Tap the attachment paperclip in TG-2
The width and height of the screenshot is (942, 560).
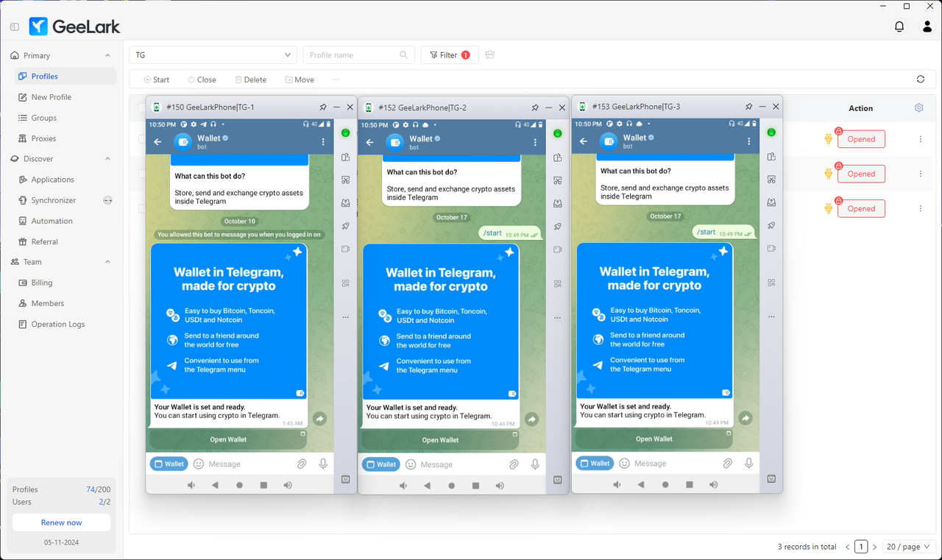coord(514,464)
